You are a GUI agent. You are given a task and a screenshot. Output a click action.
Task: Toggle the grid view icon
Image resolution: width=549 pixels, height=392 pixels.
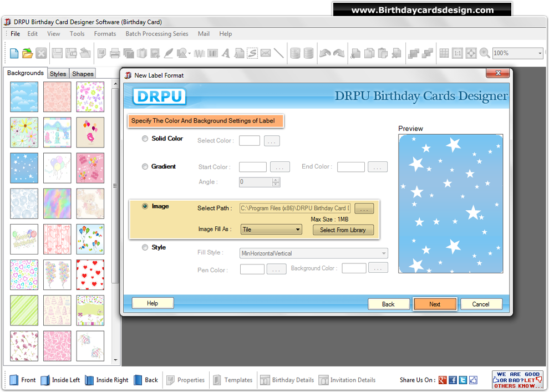point(444,53)
